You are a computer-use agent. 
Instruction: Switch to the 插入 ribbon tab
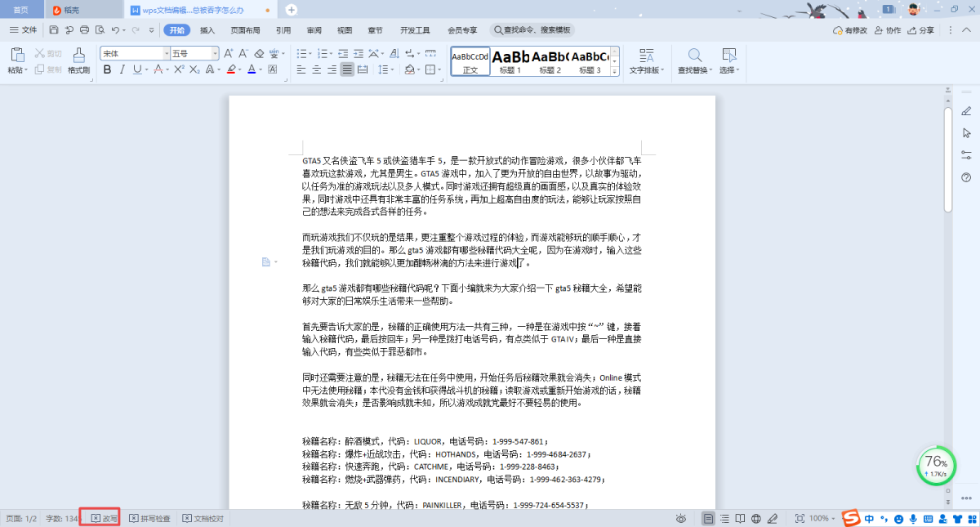click(x=207, y=30)
